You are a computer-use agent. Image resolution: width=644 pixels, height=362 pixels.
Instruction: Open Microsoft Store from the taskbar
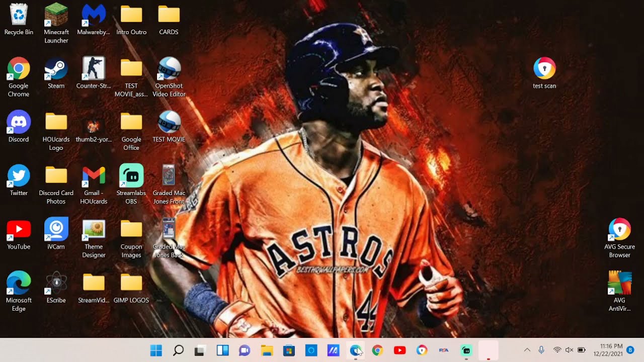[x=289, y=350]
